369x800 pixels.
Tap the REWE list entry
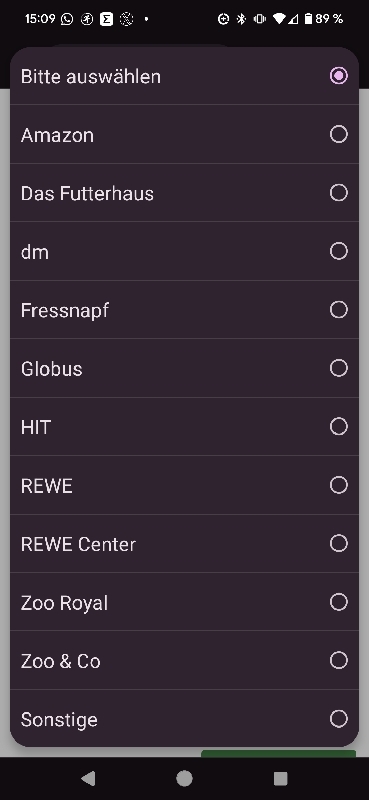click(x=184, y=485)
